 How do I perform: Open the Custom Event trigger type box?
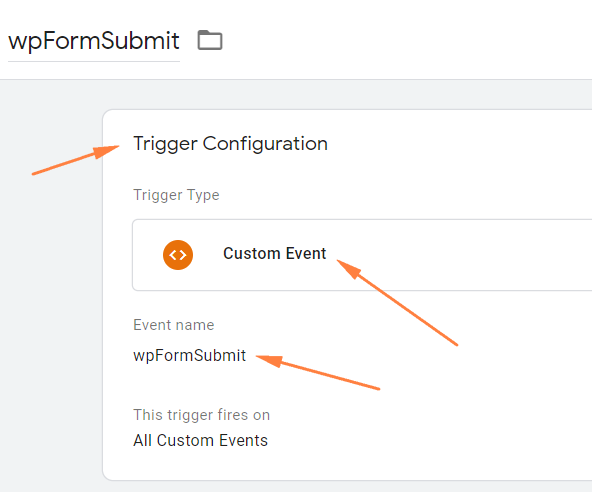(x=362, y=255)
